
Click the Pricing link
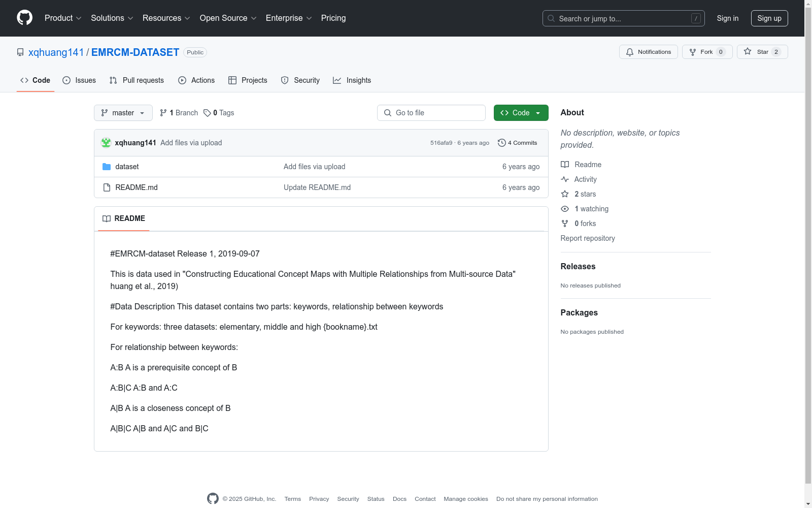[x=333, y=18]
